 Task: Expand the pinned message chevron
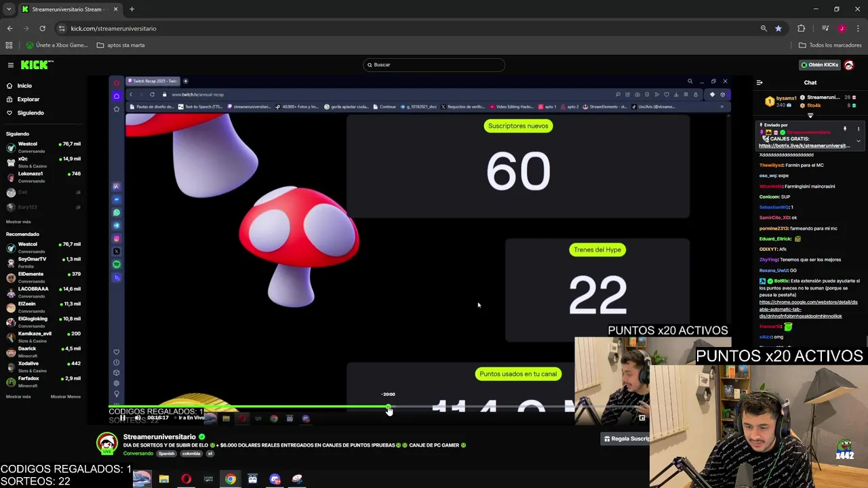859,141
